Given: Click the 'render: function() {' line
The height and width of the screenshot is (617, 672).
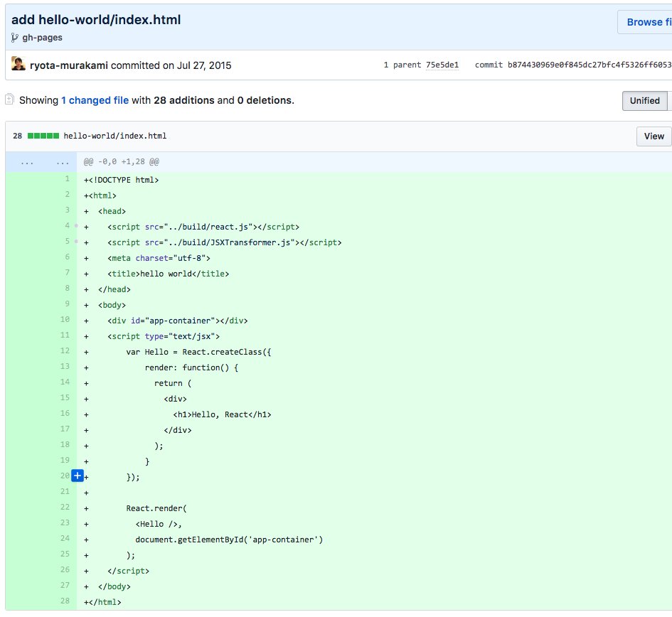Looking at the screenshot, I should pyautogui.click(x=191, y=367).
